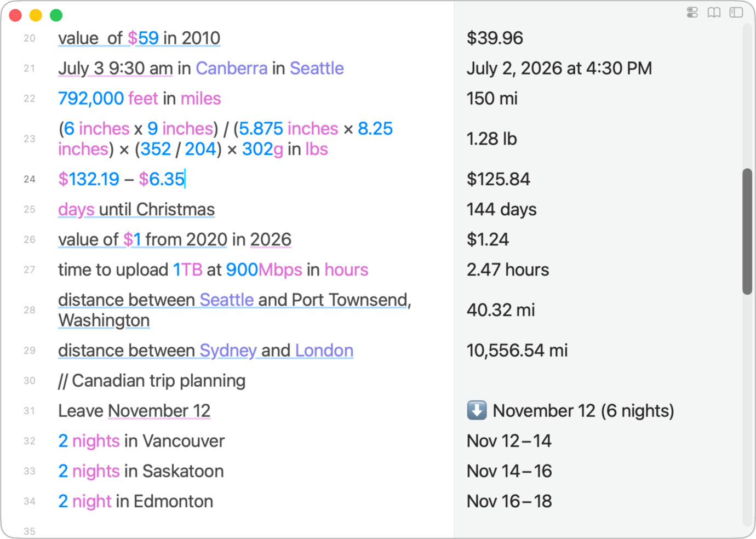The height and width of the screenshot is (539, 756).
Task: Select line number 27 in the gutter
Action: (30, 269)
